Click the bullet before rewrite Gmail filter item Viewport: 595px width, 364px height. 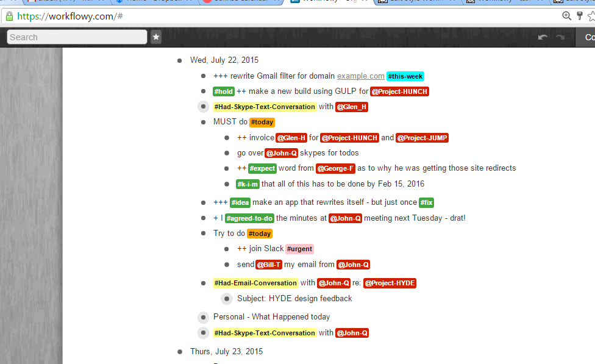pyautogui.click(x=204, y=76)
